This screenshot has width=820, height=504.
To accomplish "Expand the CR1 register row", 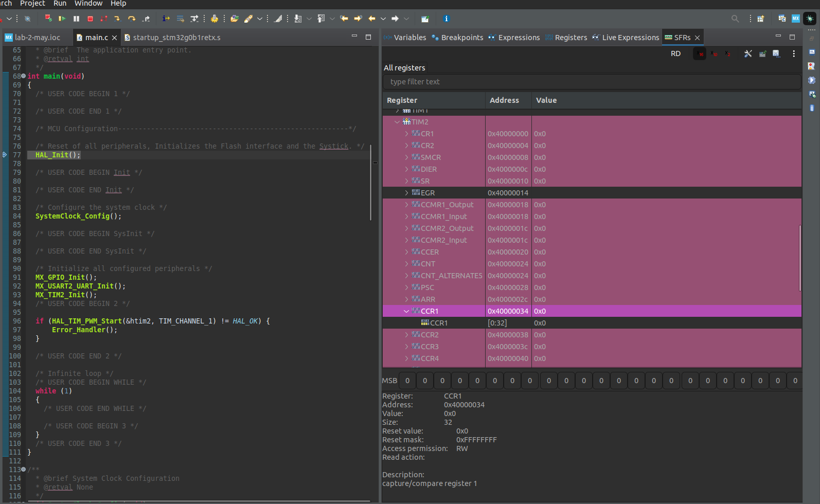I will pos(406,134).
